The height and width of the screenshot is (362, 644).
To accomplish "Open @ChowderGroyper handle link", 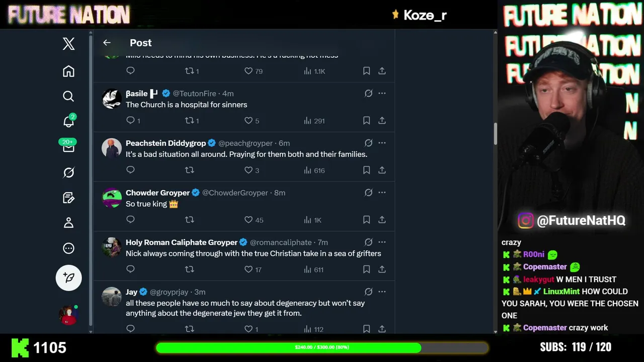I will pyautogui.click(x=235, y=193).
